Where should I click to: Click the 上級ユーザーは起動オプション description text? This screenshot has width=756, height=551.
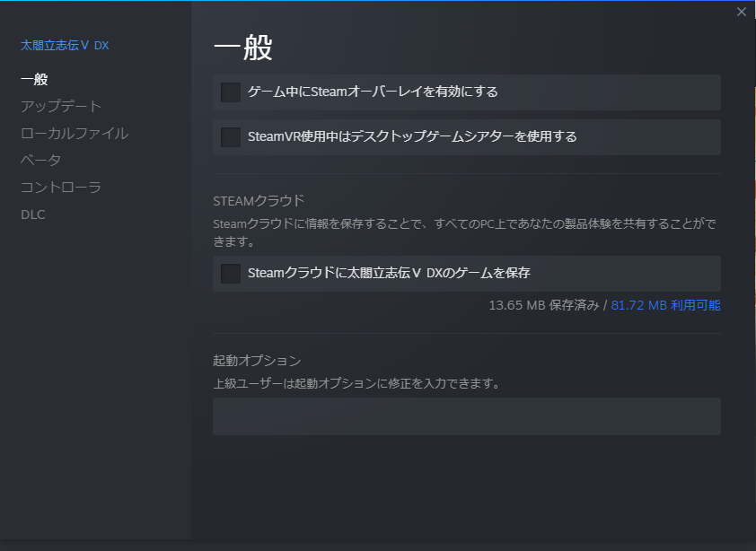[x=357, y=383]
